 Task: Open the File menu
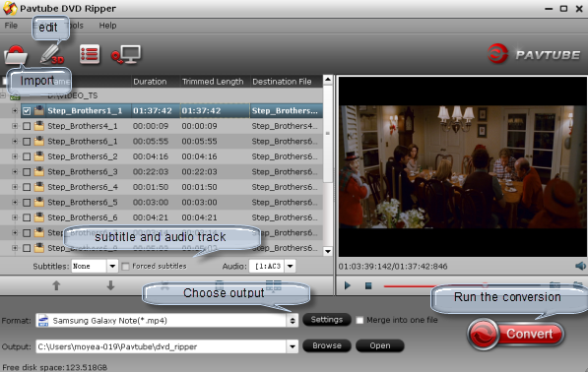click(x=11, y=26)
